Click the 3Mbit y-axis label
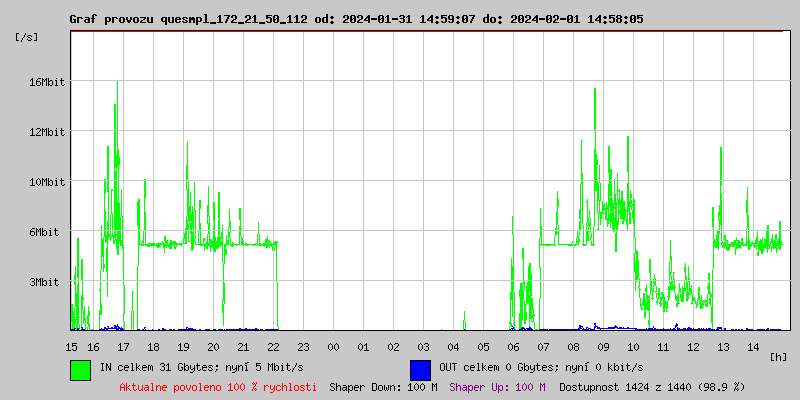Viewport: 800px width, 400px height. click(46, 282)
